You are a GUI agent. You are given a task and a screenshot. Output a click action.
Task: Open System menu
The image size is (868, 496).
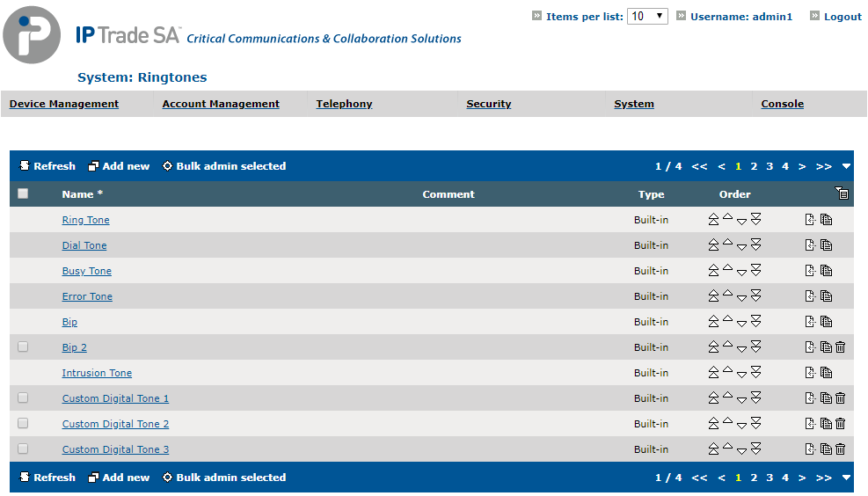[634, 104]
